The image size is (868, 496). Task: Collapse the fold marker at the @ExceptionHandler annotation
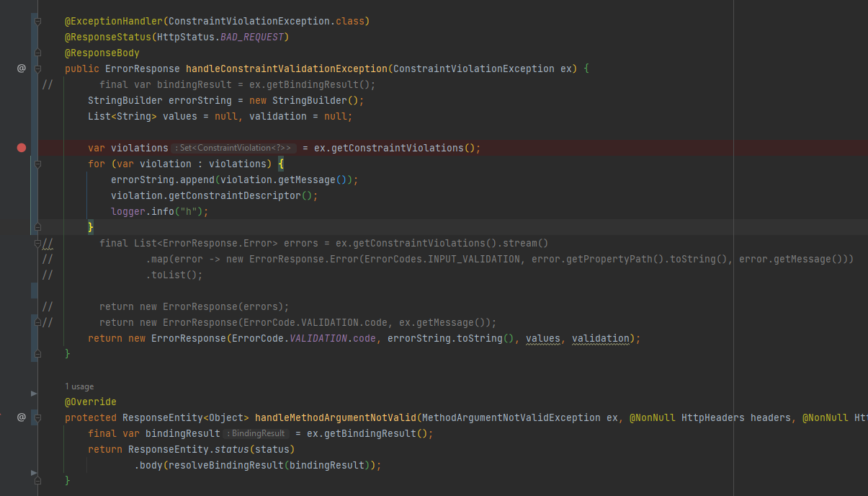[37, 22]
